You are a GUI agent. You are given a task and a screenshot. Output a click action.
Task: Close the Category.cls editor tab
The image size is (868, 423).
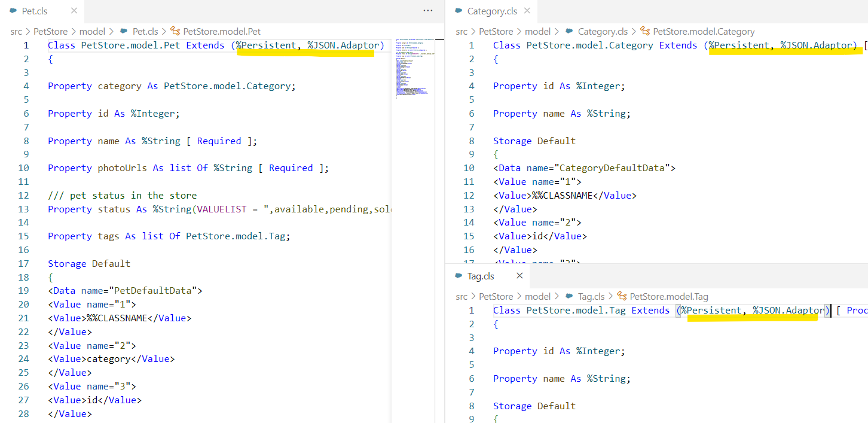(527, 11)
